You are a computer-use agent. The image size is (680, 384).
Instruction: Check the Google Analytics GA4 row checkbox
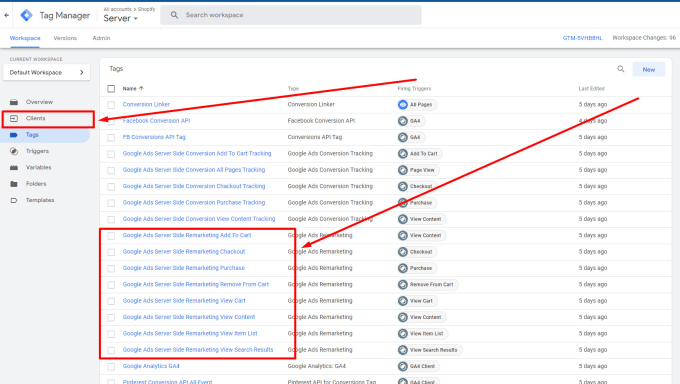point(111,367)
